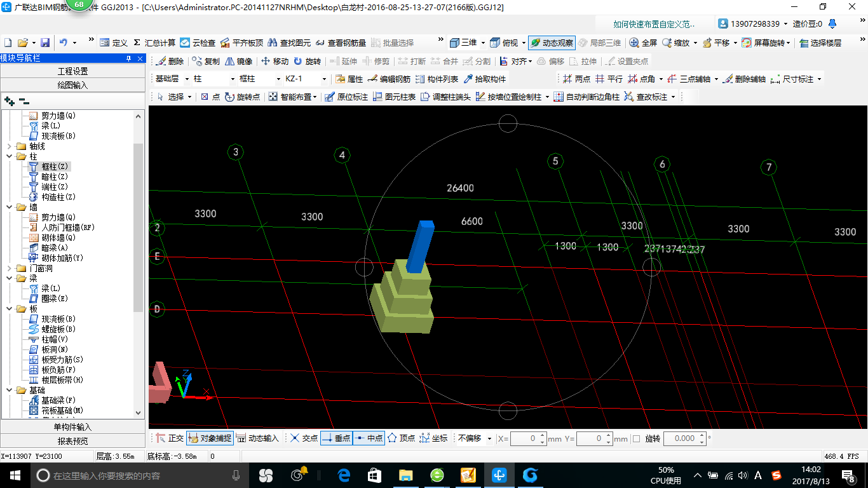Screen dimensions: 868x488
Task: Toggle 动态观察 dynamic orbit mode
Action: (552, 43)
